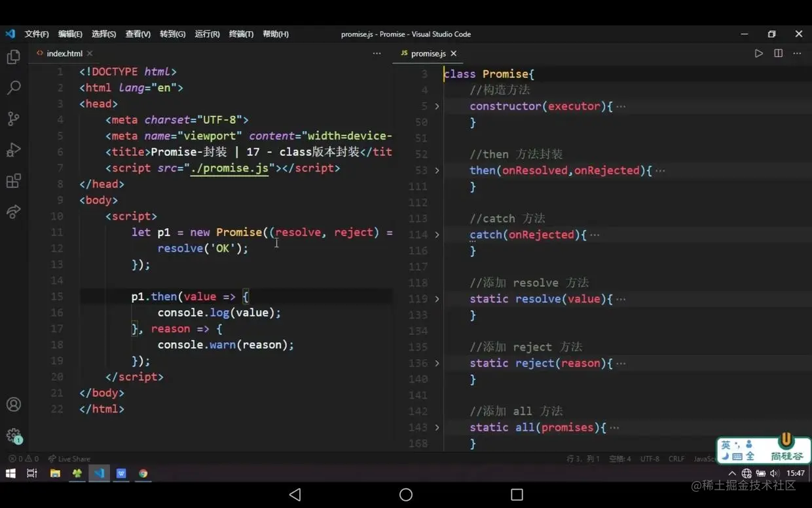Viewport: 812px width, 508px height.
Task: Open the 终端(T) menu
Action: pos(241,34)
